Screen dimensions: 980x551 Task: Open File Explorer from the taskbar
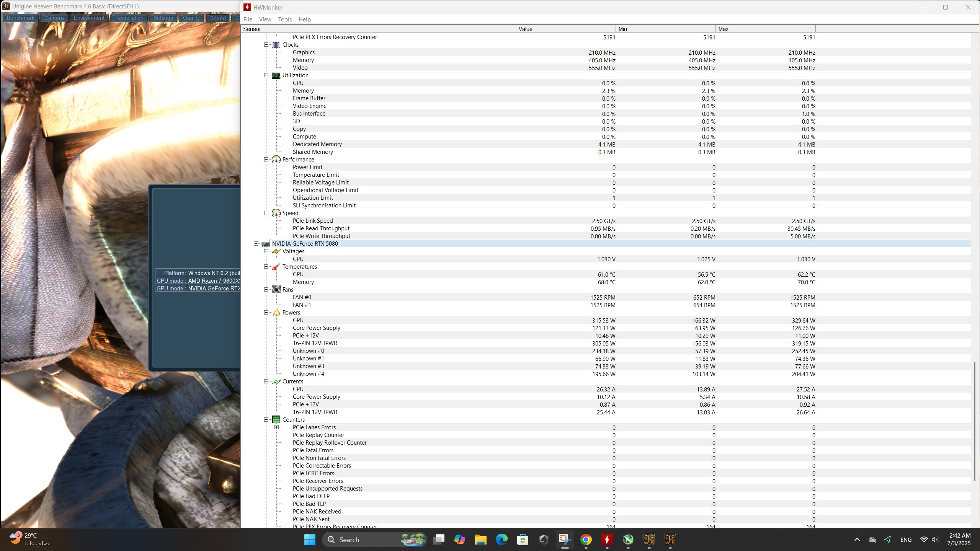coord(480,540)
